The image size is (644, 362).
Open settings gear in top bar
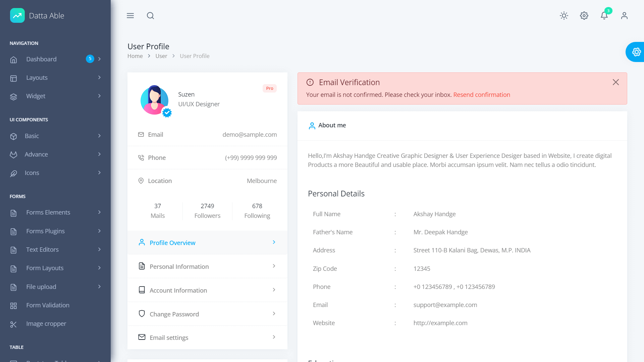point(584,16)
